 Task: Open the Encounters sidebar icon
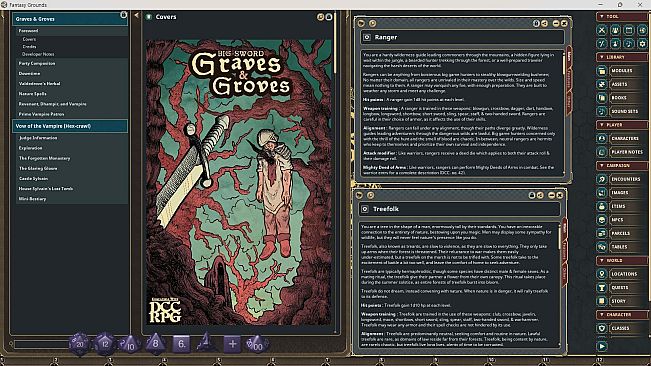(x=602, y=179)
